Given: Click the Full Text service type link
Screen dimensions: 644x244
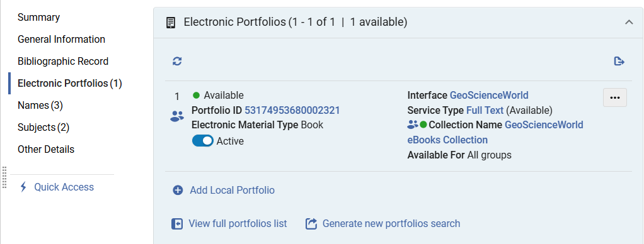Looking at the screenshot, I should (485, 110).
